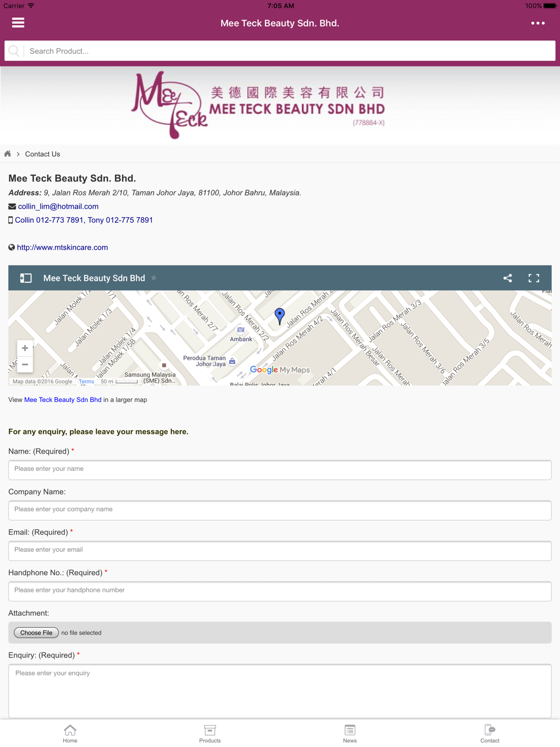Switch to the Contact tab

click(489, 734)
